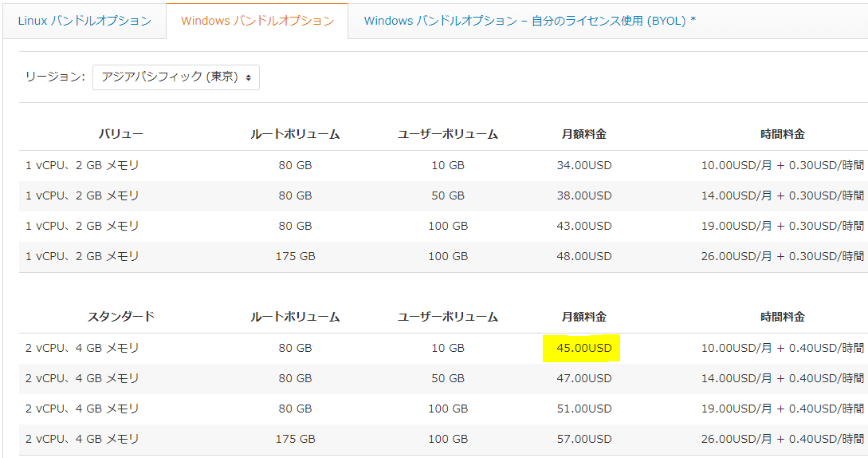Open the リージョン dropdown showing アジアパシフィック (東京)
This screenshot has height=458, width=868.
176,77
